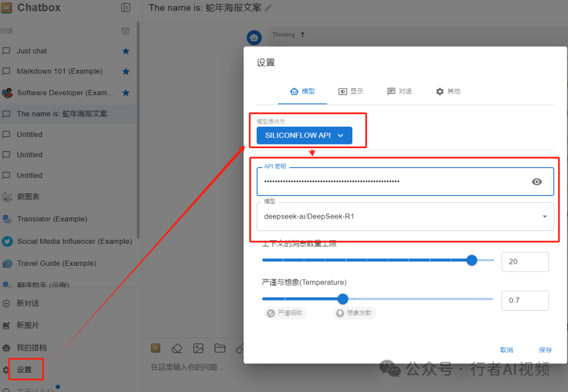This screenshot has width=568, height=392.
Task: Open the Just chat conversation
Action: pyautogui.click(x=68, y=51)
